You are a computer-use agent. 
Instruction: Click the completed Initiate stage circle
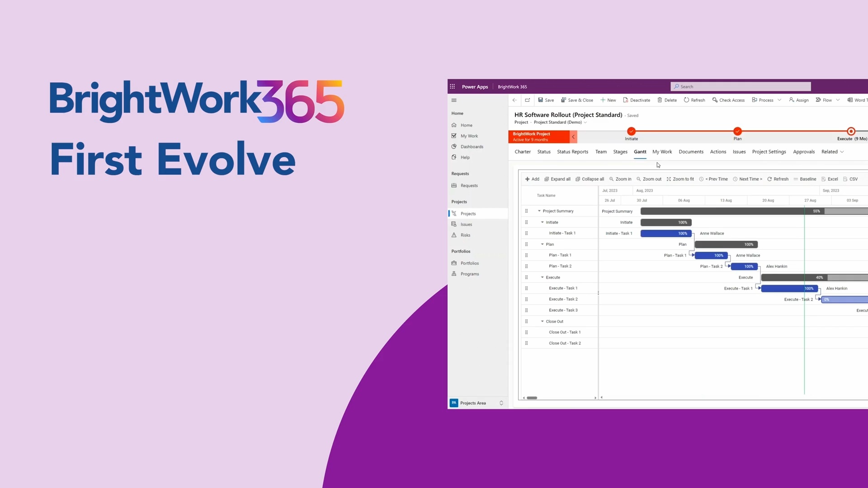coord(631,131)
